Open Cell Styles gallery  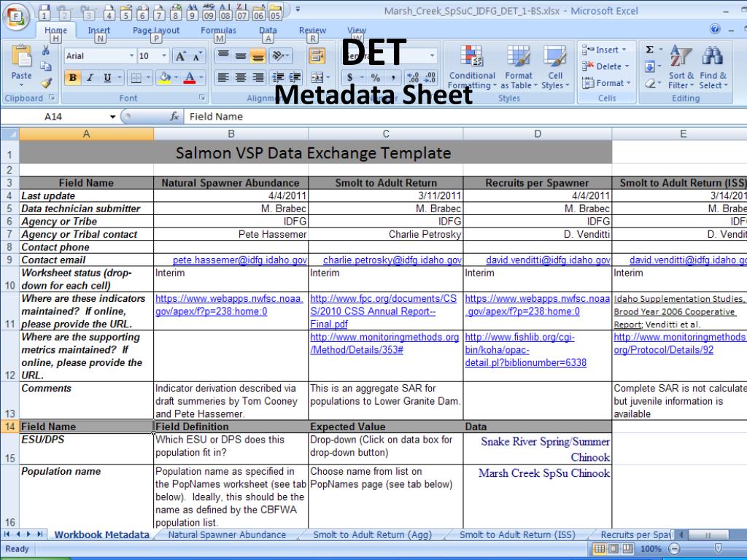coord(555,67)
